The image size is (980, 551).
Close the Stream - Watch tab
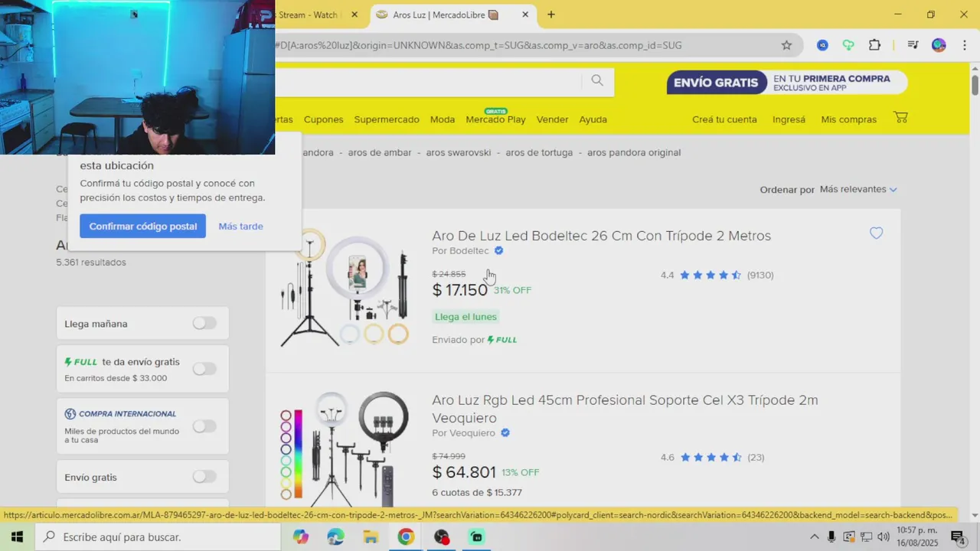tap(354, 15)
